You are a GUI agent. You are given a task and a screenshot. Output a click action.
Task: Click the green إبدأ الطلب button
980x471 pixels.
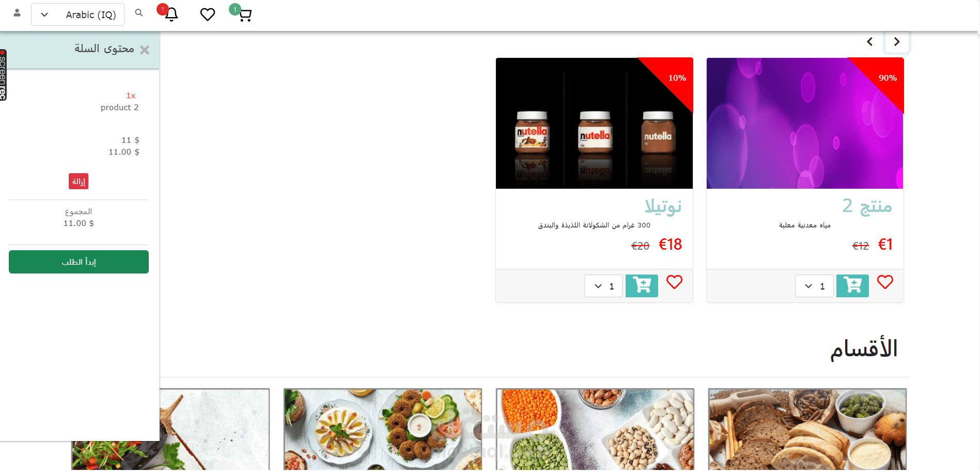click(x=79, y=262)
